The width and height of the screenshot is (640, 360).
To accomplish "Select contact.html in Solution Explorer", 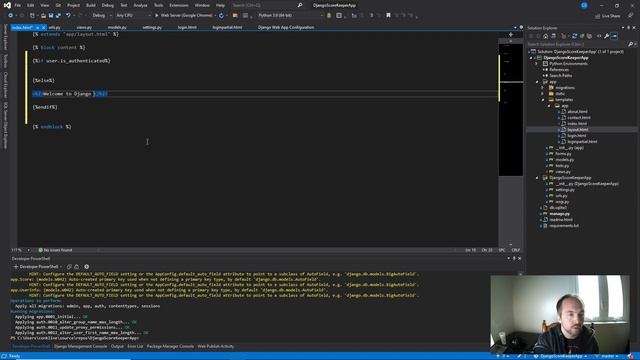I will click(x=579, y=118).
